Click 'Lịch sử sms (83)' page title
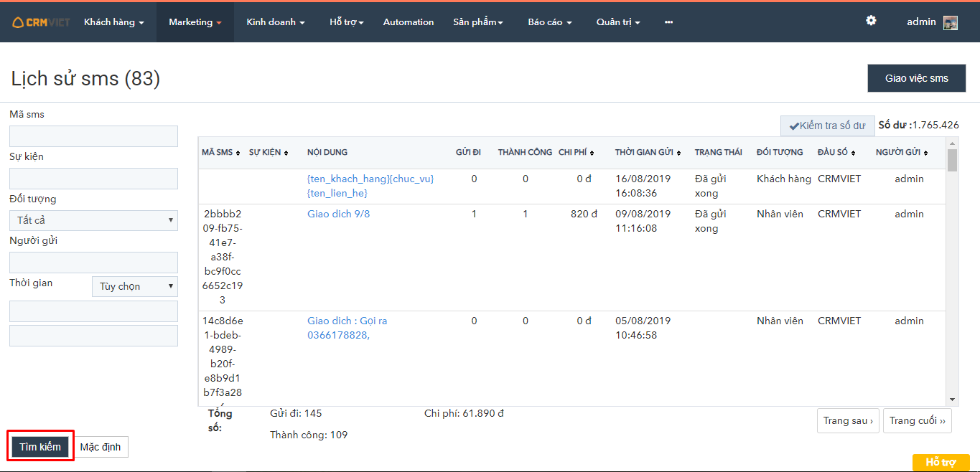 [x=85, y=79]
